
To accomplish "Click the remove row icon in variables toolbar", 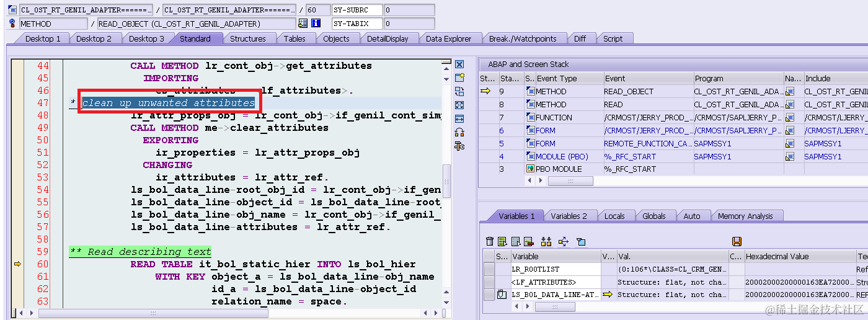I will coord(529,241).
